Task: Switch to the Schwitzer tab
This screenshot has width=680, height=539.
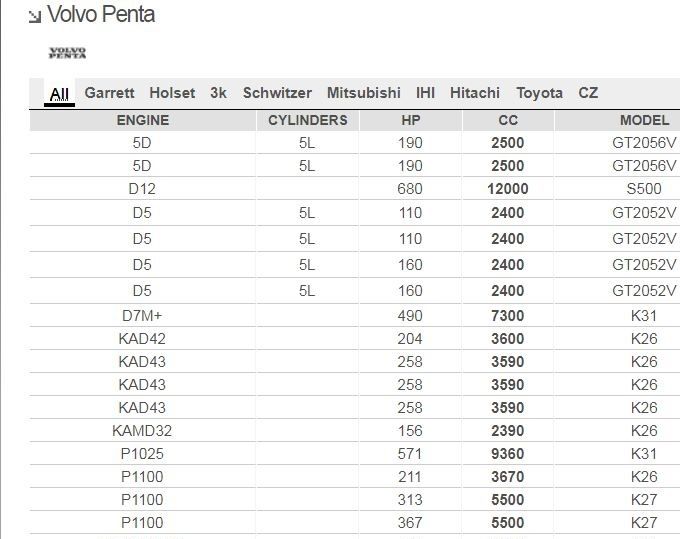Action: point(277,93)
